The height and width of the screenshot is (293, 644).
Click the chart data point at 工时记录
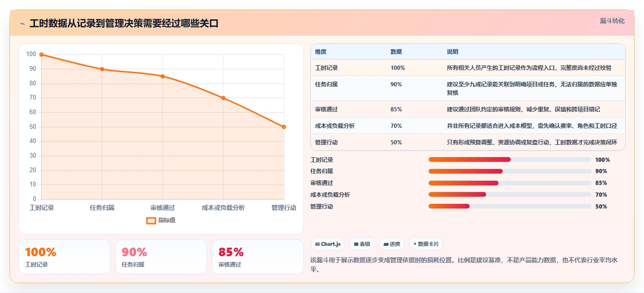tap(42, 55)
